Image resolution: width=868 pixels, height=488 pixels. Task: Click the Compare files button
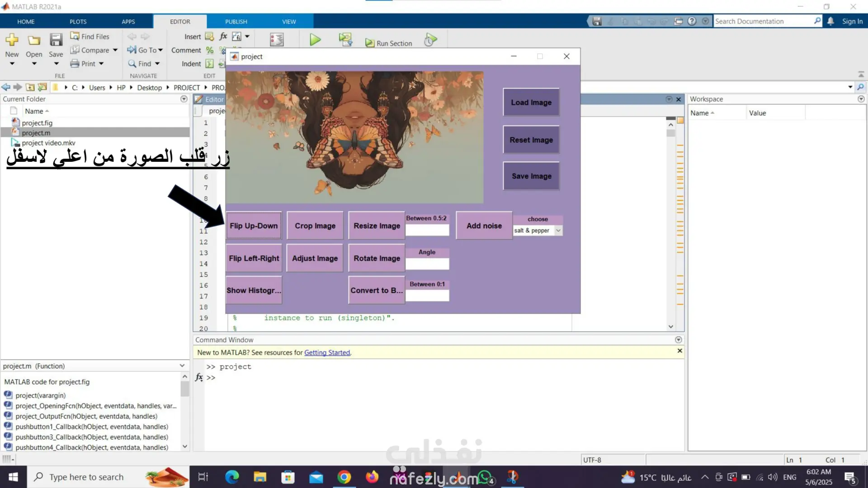click(90, 50)
